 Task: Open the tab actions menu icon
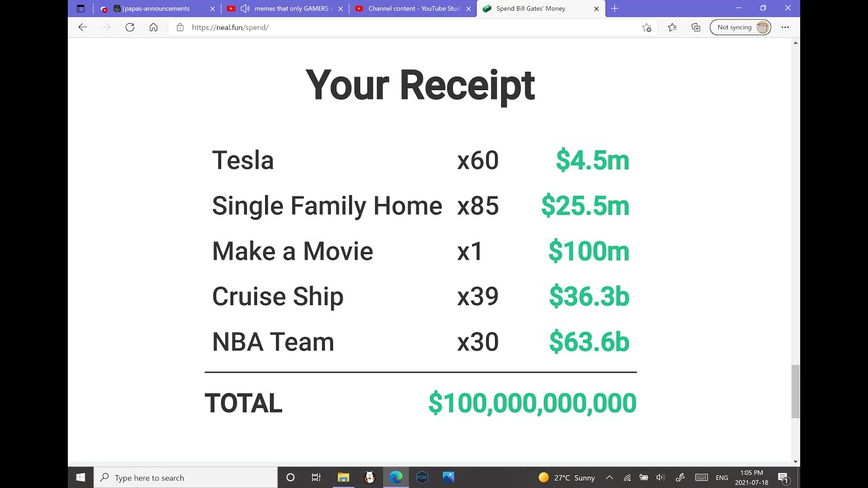tap(81, 9)
